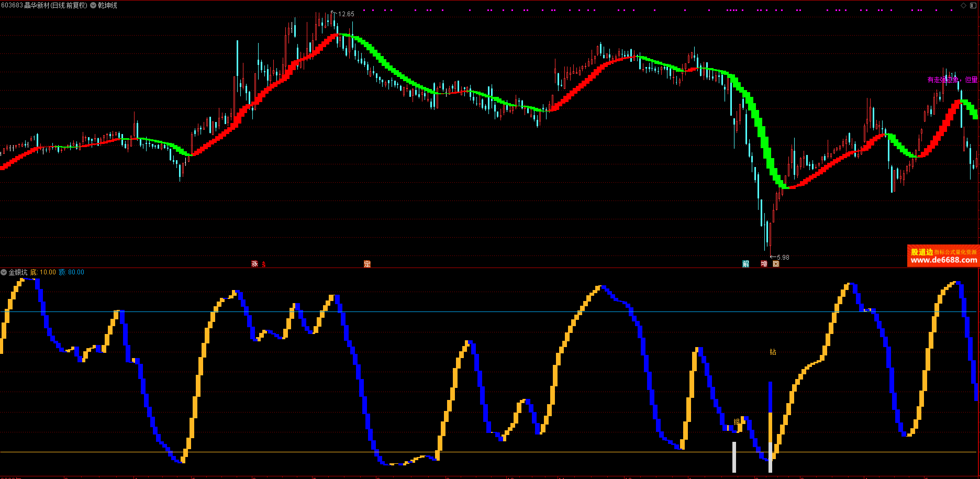Click the orange 回 event marker icon
Screen dimensions: 980x479
776,264
